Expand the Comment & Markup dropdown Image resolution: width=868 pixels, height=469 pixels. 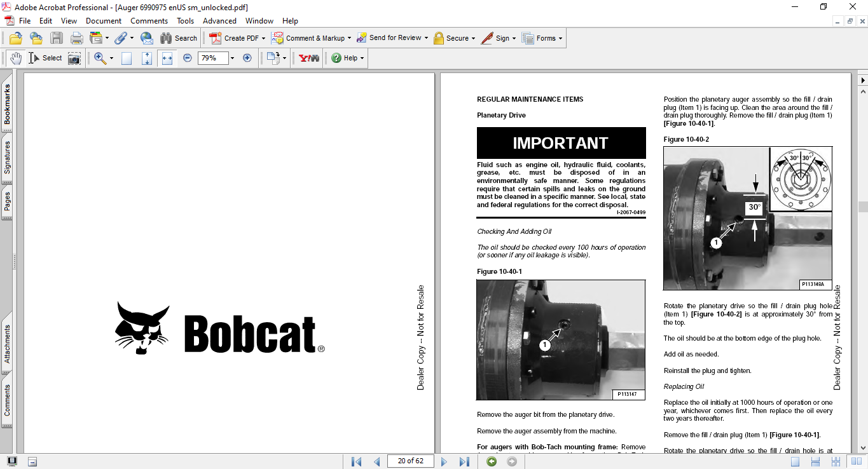(350, 38)
